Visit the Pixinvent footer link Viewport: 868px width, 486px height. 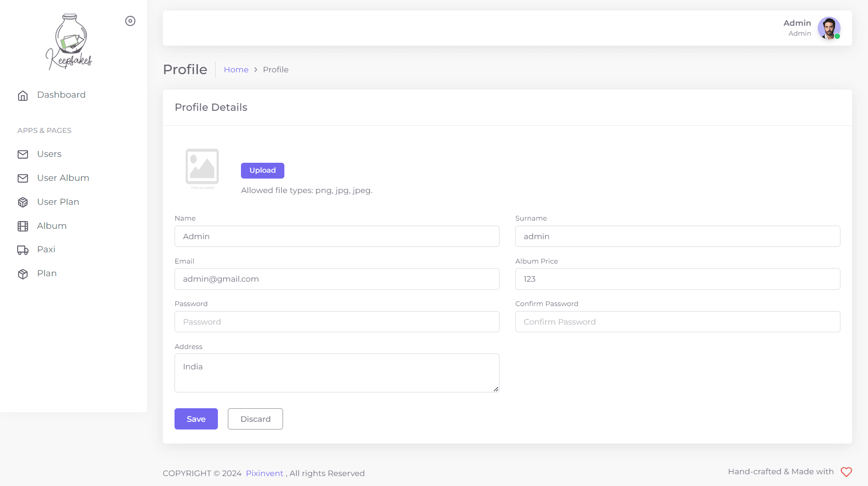pyautogui.click(x=264, y=473)
